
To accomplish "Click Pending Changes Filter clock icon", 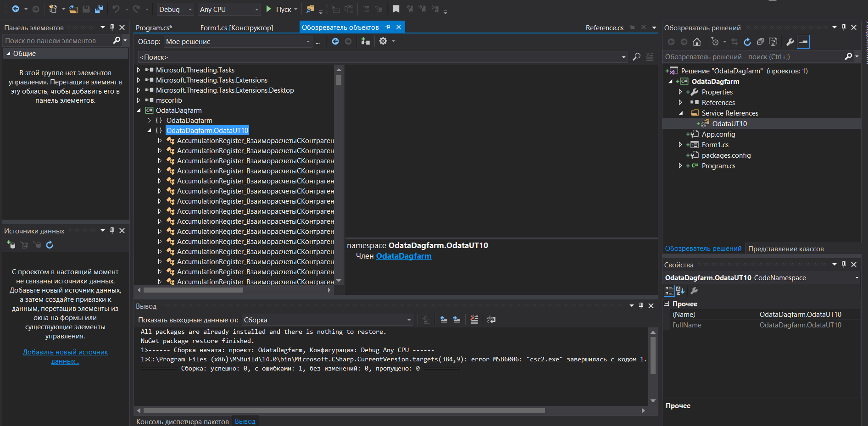I will [x=715, y=42].
